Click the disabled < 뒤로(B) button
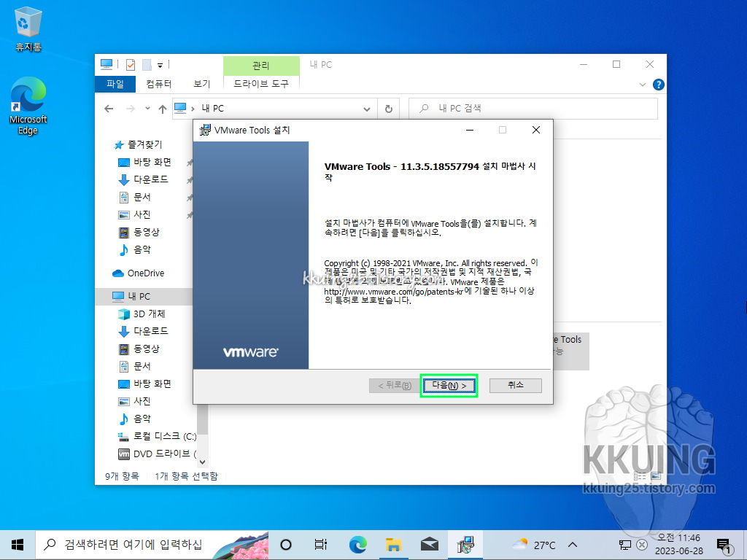The height and width of the screenshot is (560, 747). pos(395,385)
